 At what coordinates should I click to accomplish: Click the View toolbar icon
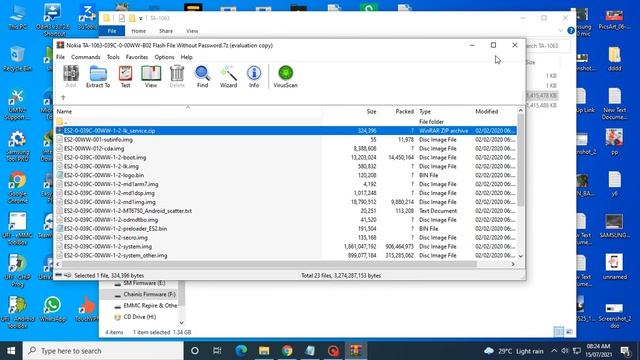pos(151,76)
